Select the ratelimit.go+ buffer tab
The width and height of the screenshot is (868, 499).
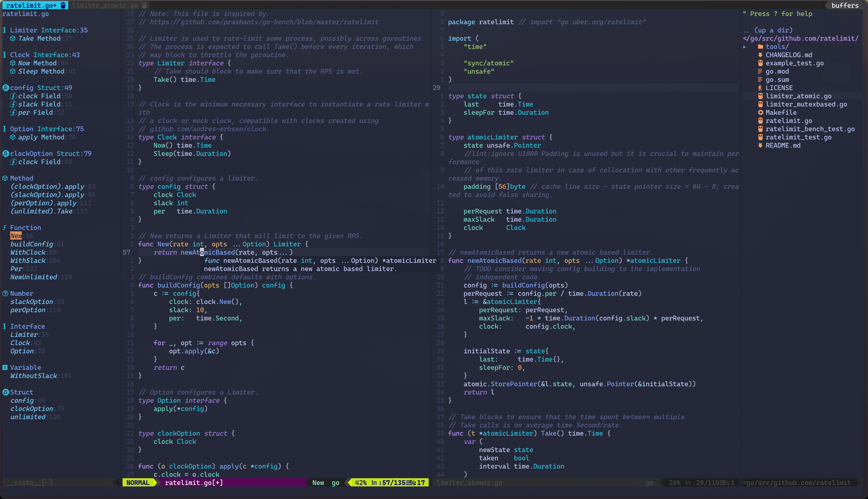(31, 5)
